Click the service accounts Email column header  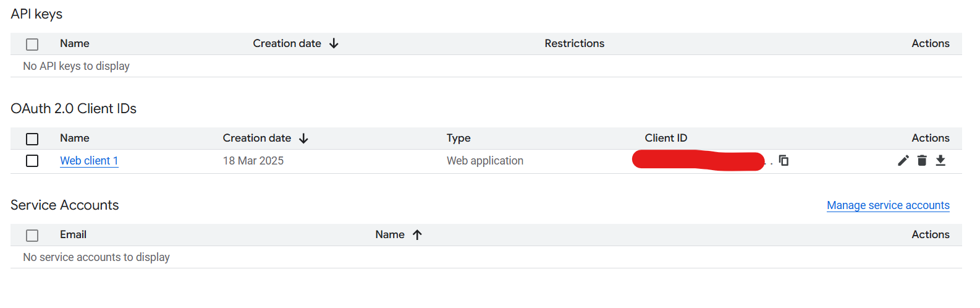[x=73, y=234]
